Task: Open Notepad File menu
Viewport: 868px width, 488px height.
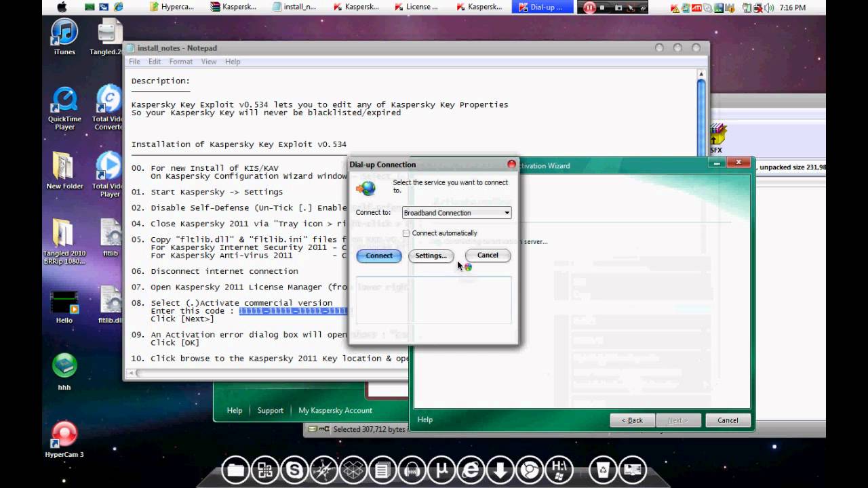Action: pos(134,62)
